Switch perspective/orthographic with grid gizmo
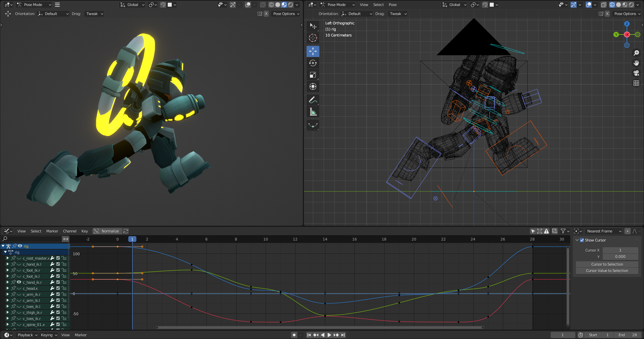 636,83
